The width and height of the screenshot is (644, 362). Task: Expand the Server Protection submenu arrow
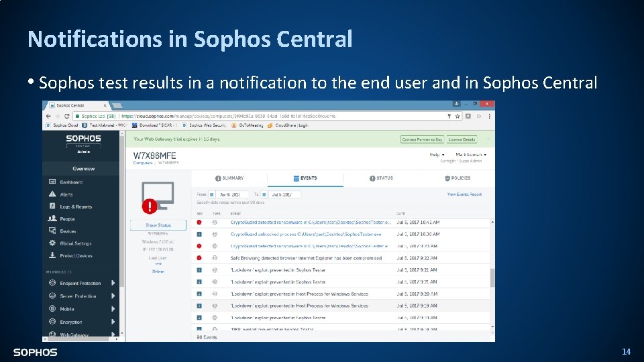[x=113, y=296]
